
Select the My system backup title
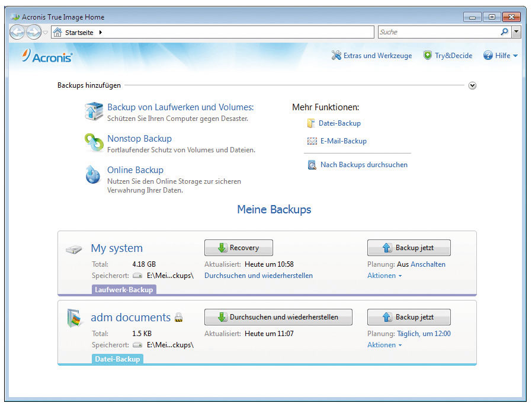(117, 248)
